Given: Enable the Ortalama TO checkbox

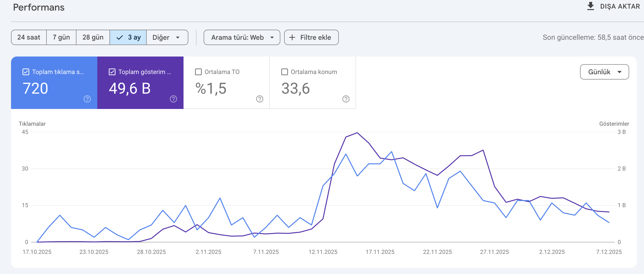Looking at the screenshot, I should click(198, 72).
